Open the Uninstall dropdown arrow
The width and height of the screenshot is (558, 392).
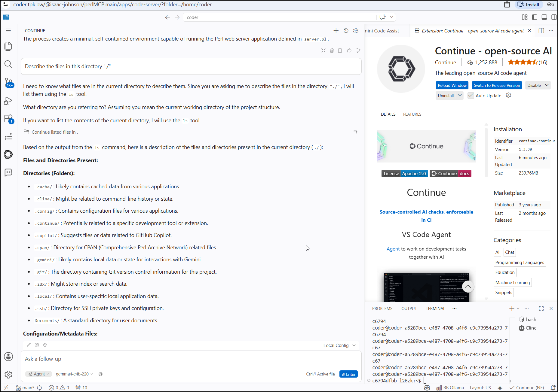point(460,96)
